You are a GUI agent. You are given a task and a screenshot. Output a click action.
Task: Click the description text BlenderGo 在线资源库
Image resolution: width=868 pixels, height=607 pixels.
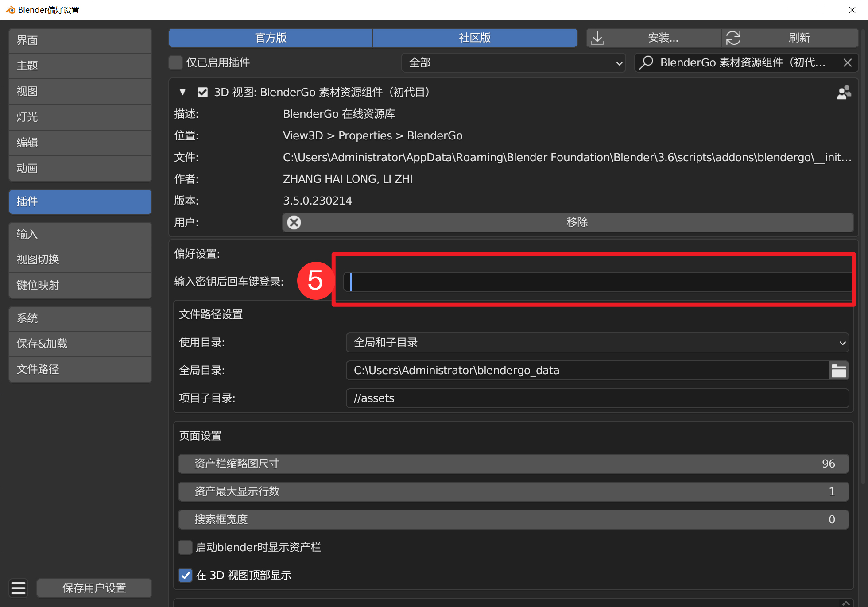[339, 114]
